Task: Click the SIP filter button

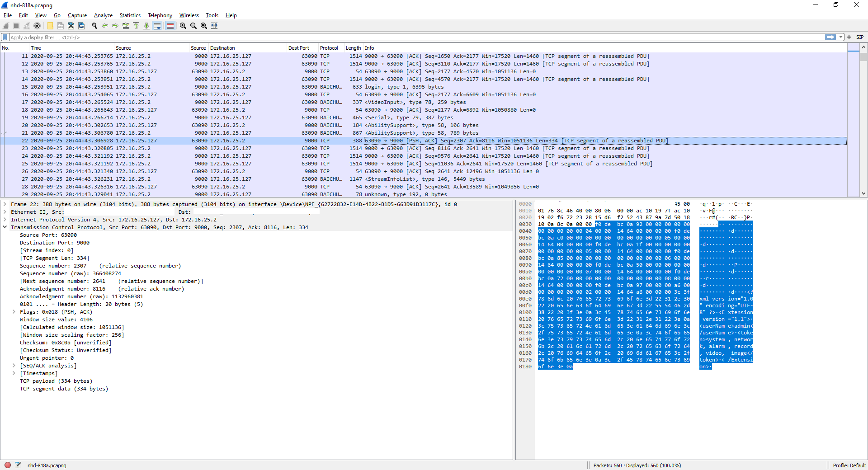Action: [x=859, y=37]
